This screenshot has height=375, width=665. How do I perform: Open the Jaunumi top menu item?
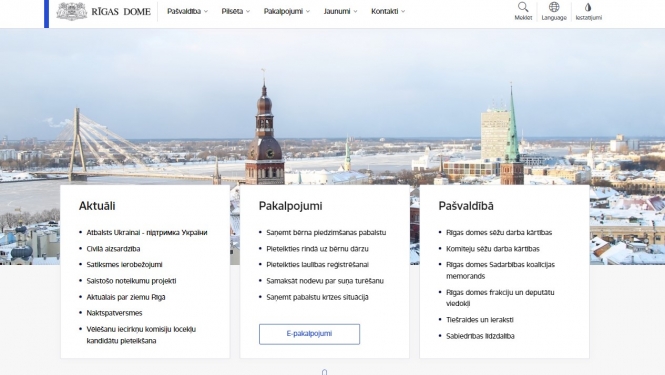pyautogui.click(x=337, y=11)
